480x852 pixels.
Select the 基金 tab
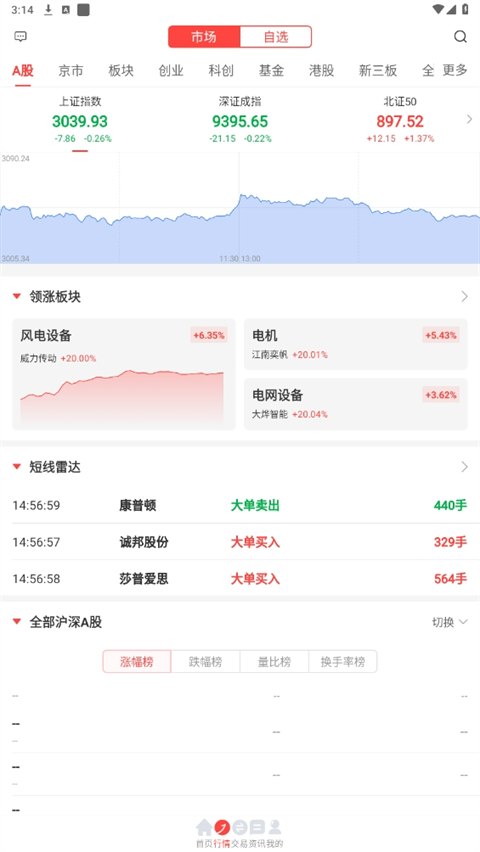click(x=271, y=70)
